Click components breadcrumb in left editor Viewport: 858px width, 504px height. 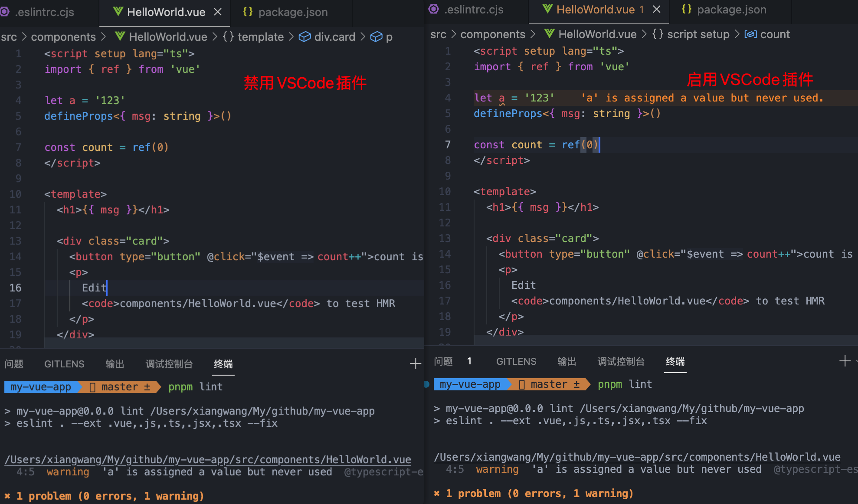tap(63, 37)
